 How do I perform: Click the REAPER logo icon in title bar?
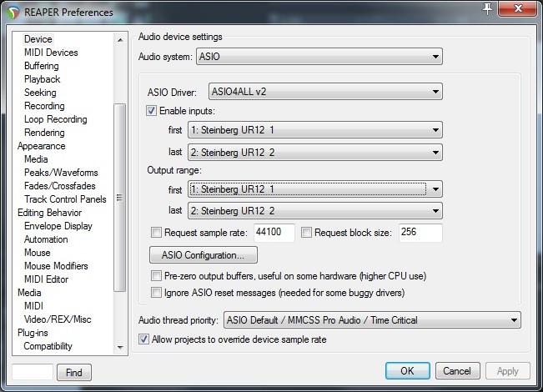coord(13,13)
